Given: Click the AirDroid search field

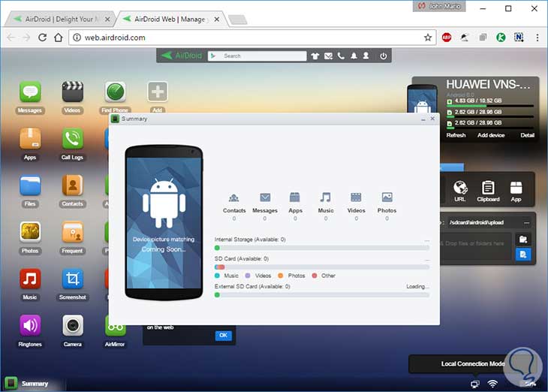Looking at the screenshot, I should pos(257,56).
